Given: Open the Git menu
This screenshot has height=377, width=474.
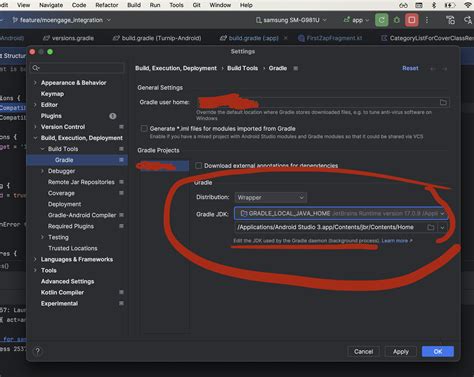Looking at the screenshot, I should (x=197, y=5).
